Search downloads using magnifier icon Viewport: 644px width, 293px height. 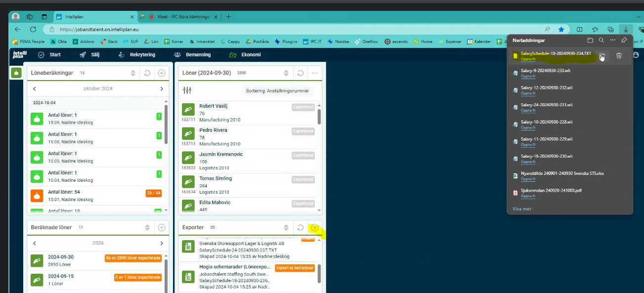click(601, 40)
